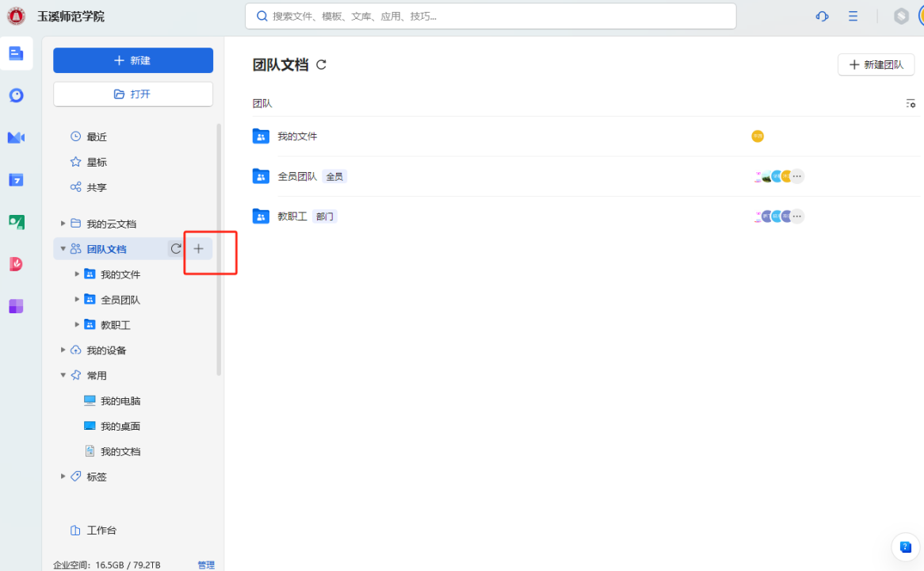Open the purple apps icon in left rail
This screenshot has width=924, height=571.
pos(16,306)
